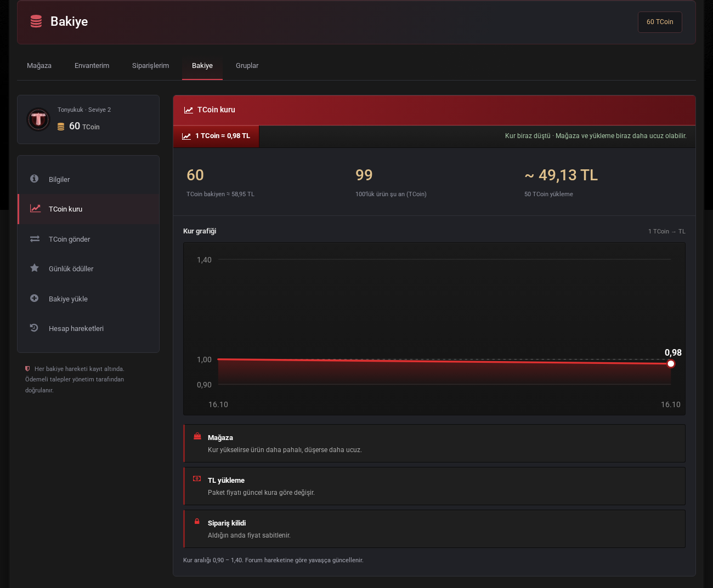
Task: Click the plus icon beside Bakiye yükle
Action: pyautogui.click(x=34, y=298)
